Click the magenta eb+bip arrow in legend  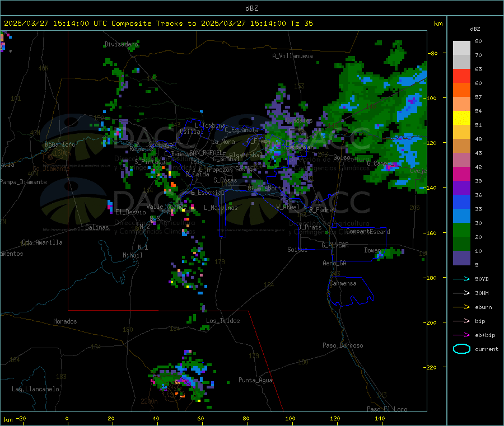[x=461, y=335]
